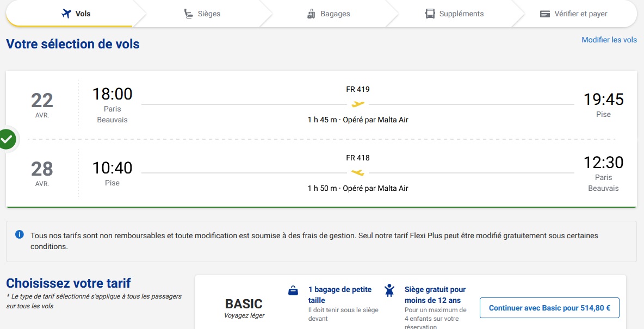
Task: Click the card icon beside Vérifier et payer
Action: point(545,14)
